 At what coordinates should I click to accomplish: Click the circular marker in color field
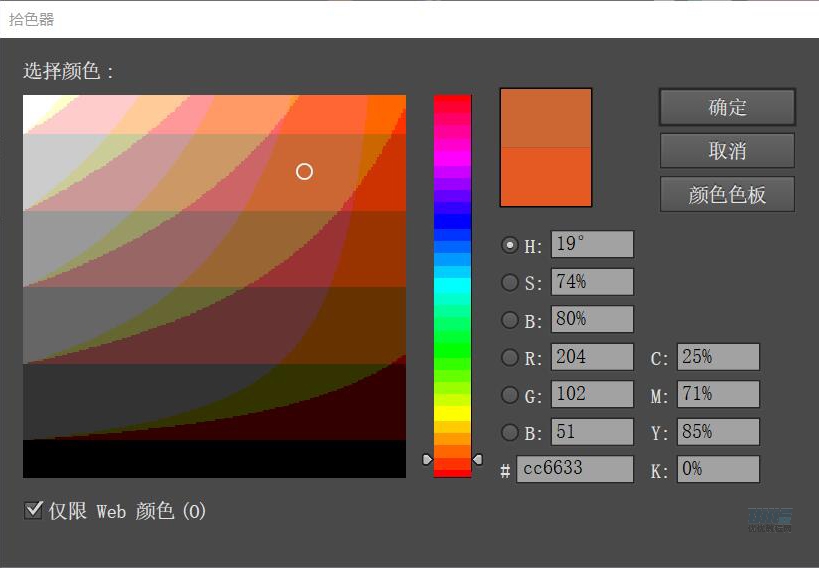tap(305, 172)
